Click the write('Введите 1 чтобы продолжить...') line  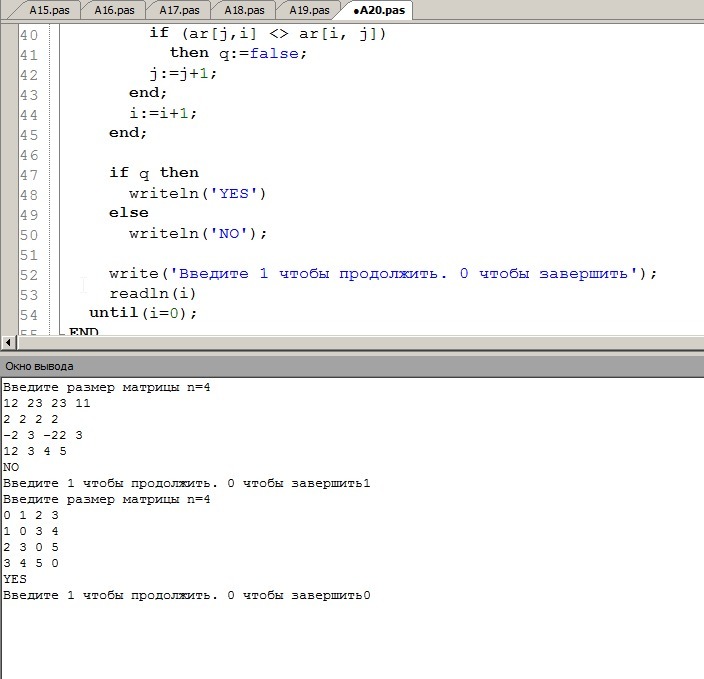click(383, 273)
